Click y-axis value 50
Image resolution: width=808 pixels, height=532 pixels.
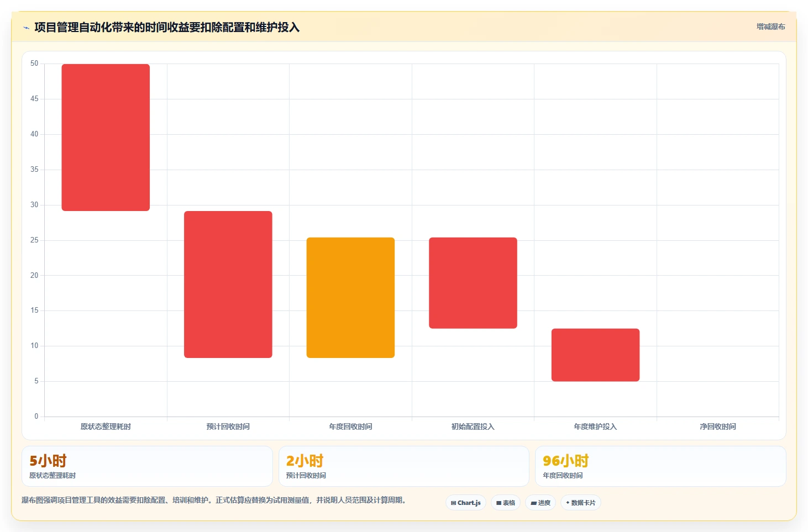click(x=34, y=64)
